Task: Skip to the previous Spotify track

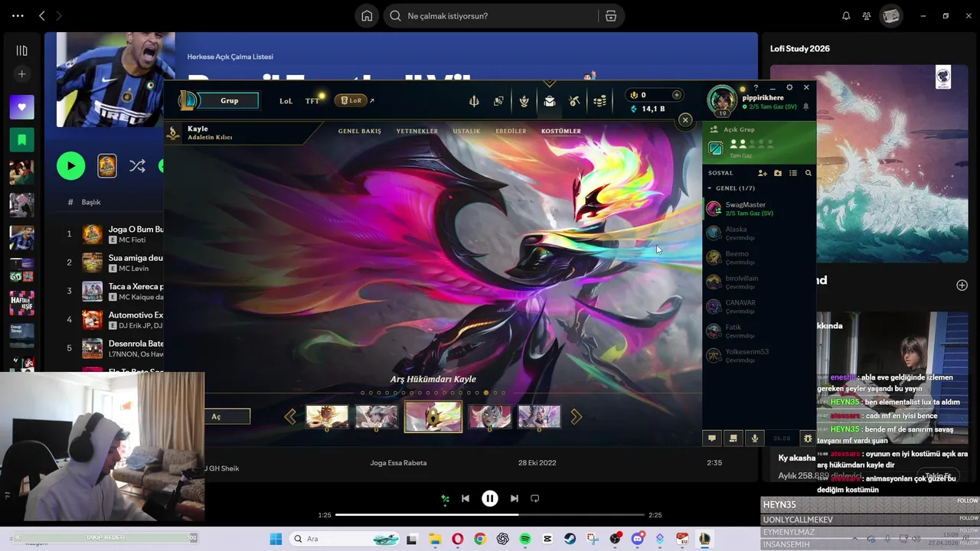Action: click(x=465, y=498)
